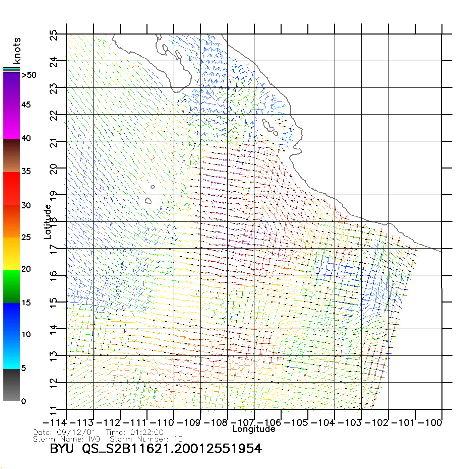Select the yellow 20-25 knots legend band
Viewport: 476px width, 469px height.
coord(12,254)
